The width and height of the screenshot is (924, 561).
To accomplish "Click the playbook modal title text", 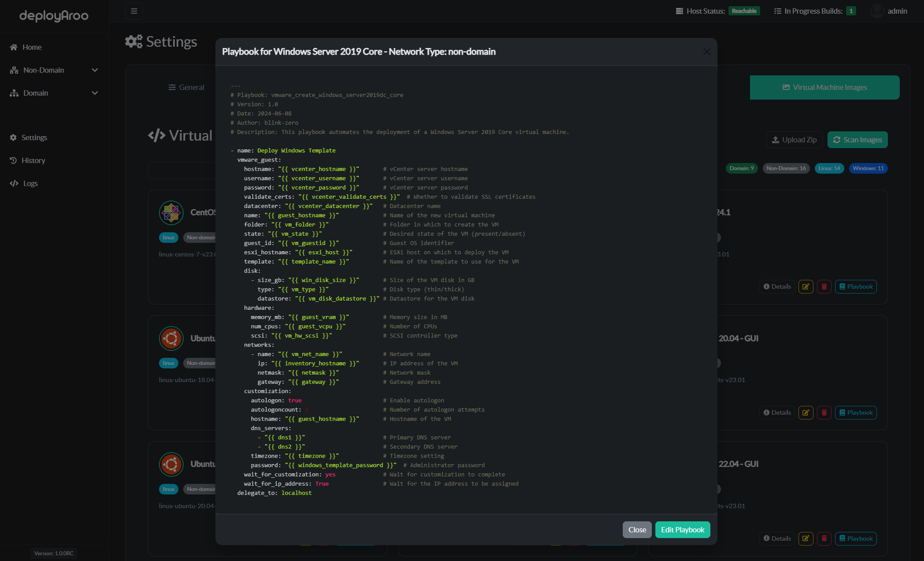I will coord(359,52).
